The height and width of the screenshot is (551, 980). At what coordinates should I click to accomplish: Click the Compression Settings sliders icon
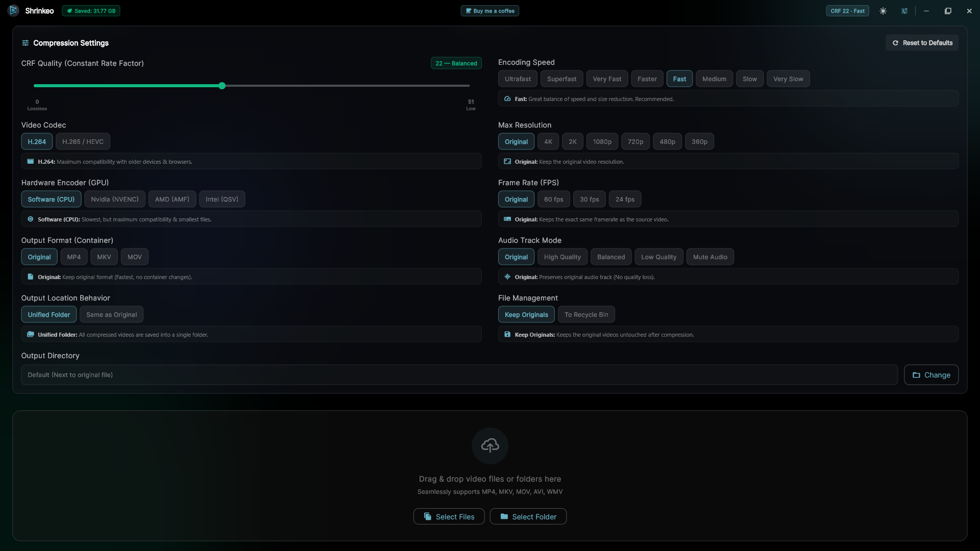tap(25, 43)
